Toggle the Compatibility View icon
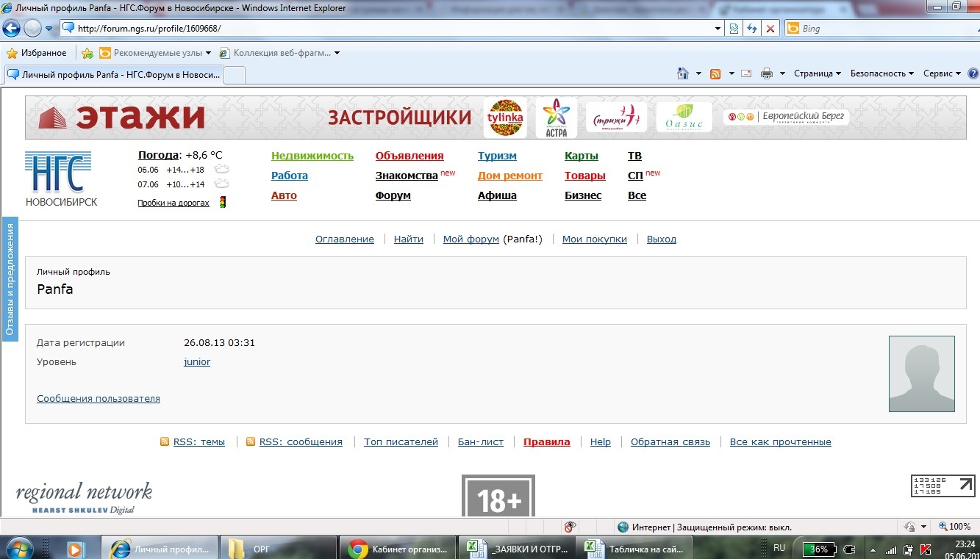980x559 pixels. (734, 29)
